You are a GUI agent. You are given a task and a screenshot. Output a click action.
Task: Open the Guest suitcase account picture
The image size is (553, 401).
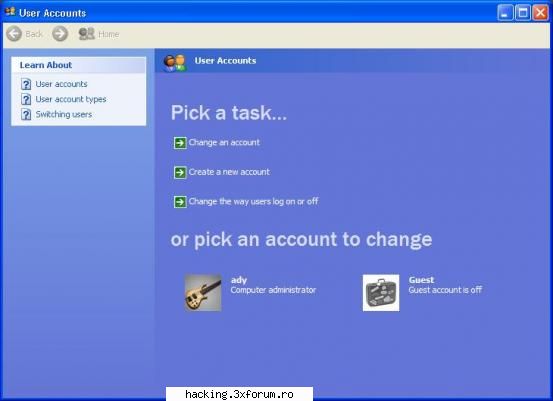[381, 293]
